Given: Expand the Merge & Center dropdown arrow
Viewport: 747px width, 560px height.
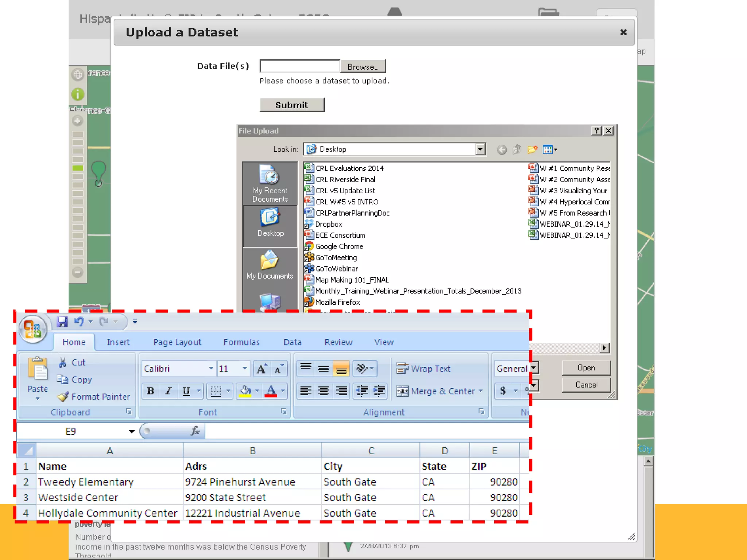Looking at the screenshot, I should click(x=481, y=391).
